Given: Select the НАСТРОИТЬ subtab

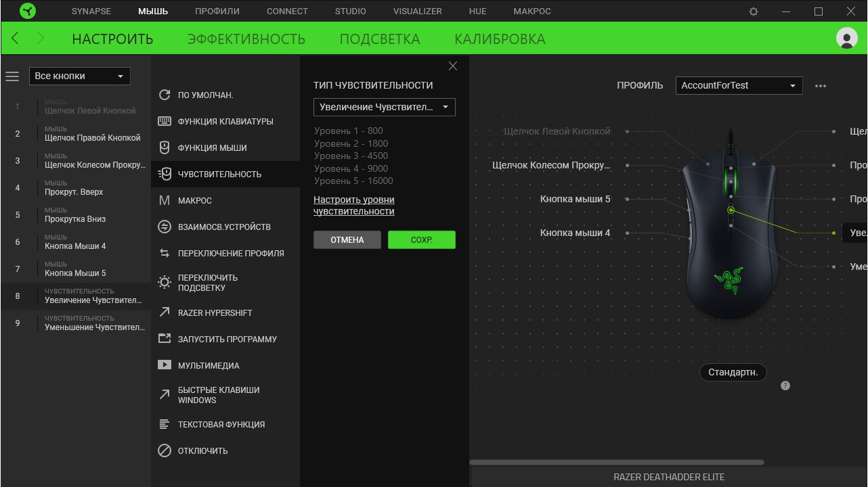Looking at the screenshot, I should pos(112,39).
